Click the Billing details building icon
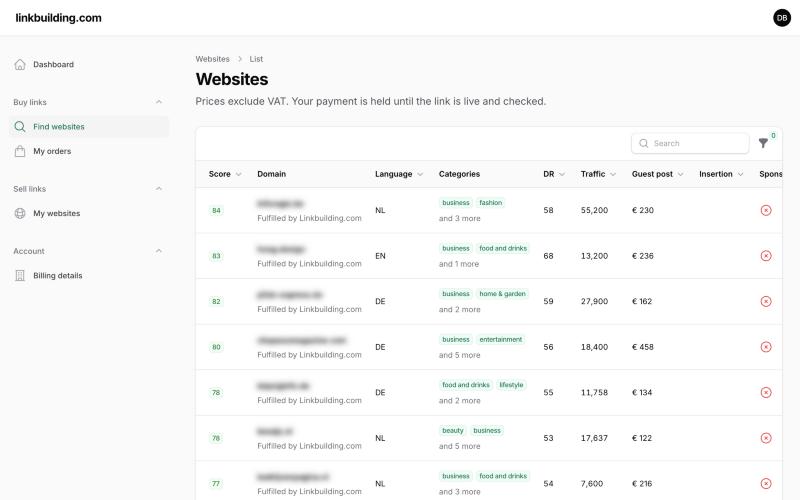 click(20, 276)
